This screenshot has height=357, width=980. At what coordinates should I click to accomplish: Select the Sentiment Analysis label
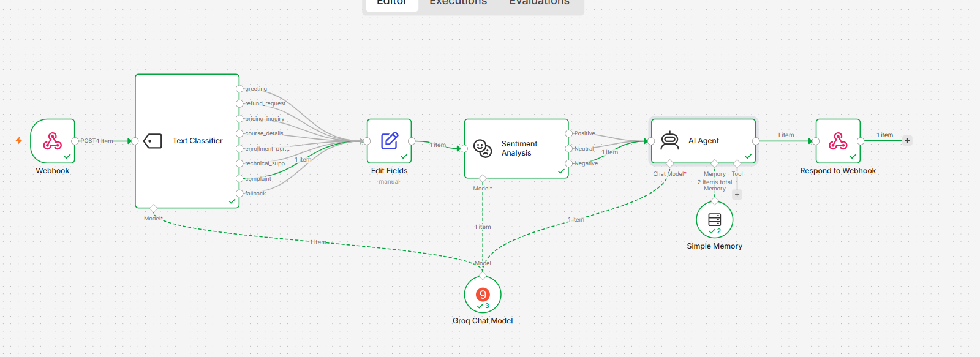pyautogui.click(x=519, y=148)
